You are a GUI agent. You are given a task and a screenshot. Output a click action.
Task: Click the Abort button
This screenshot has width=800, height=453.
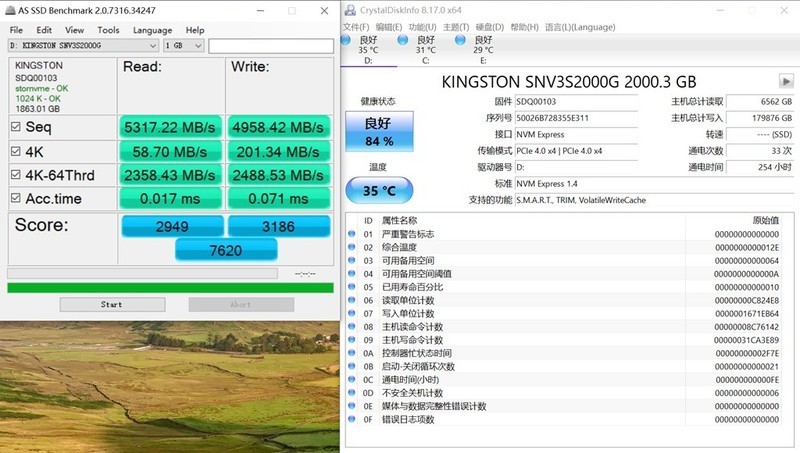pyautogui.click(x=241, y=305)
